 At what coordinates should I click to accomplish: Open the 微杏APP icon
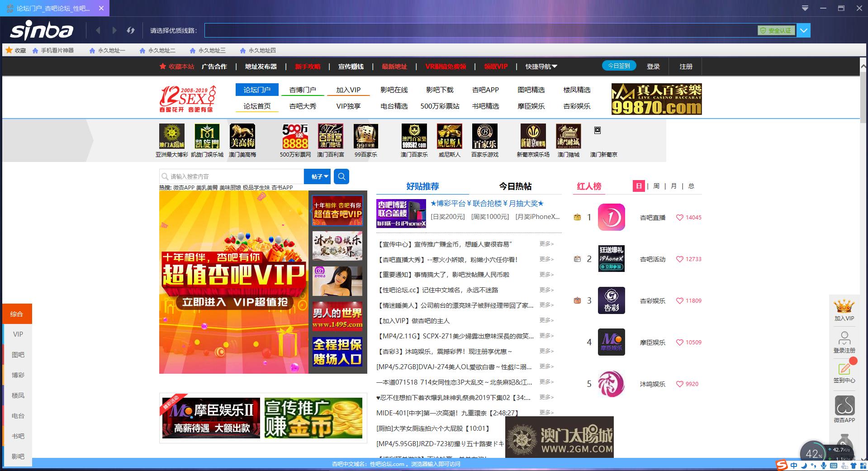844,405
